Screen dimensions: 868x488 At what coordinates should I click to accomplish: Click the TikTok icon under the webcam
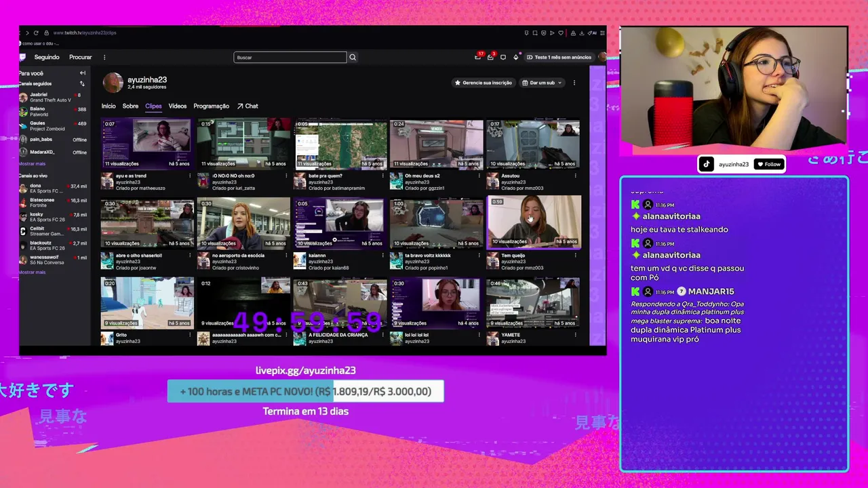707,164
